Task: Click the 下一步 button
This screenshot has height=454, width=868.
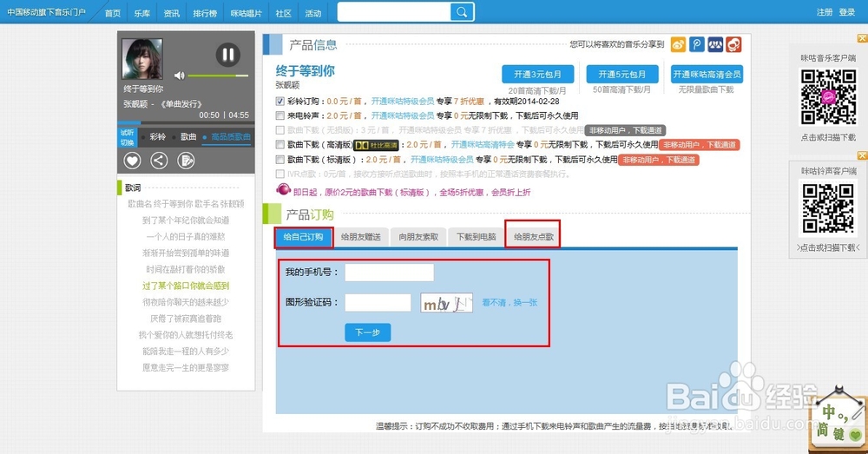Action: 367,332
